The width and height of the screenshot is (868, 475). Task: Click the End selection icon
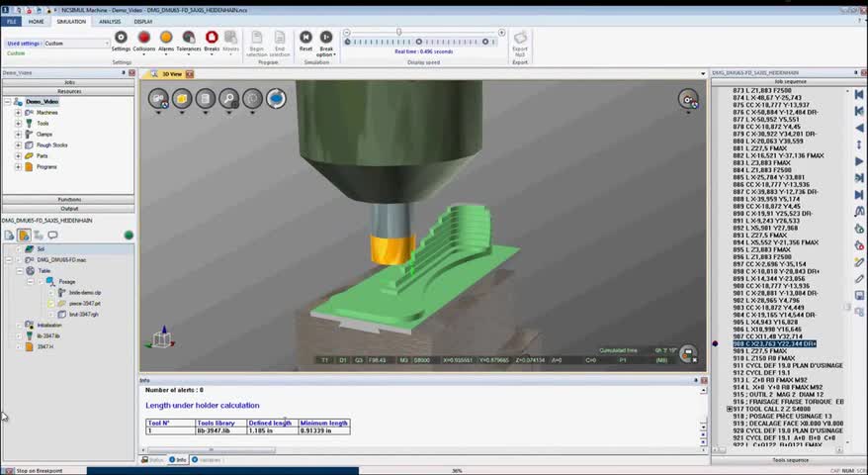coord(280,38)
